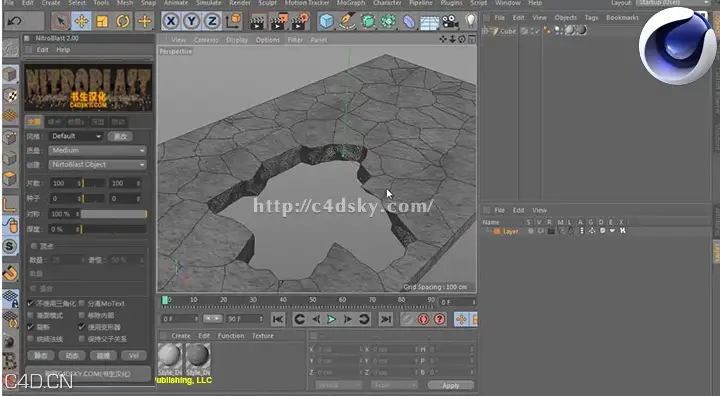
Task: Click the Undo arrow icon
Action: (x=15, y=22)
